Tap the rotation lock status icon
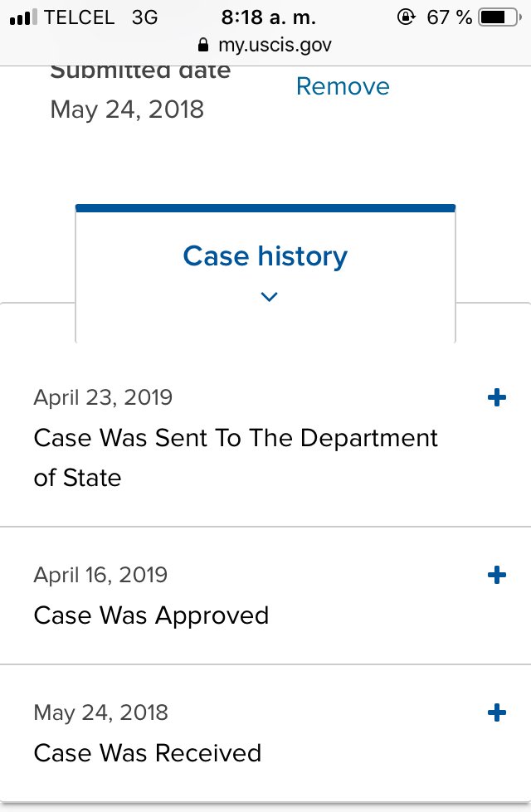 coord(407,17)
